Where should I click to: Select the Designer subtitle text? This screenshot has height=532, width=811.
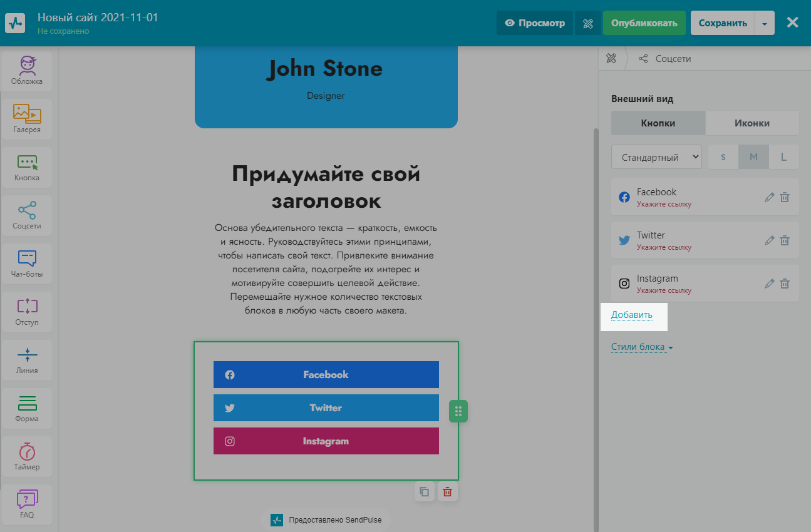(326, 96)
